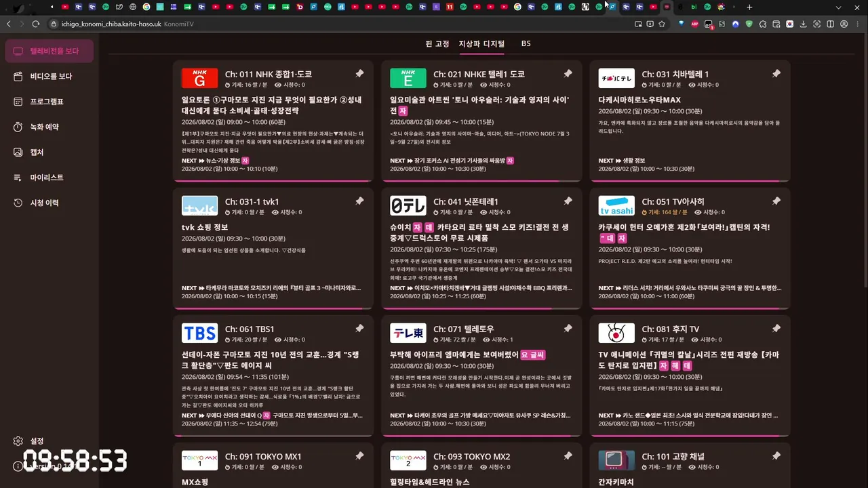The height and width of the screenshot is (488, 868).
Task: Pin the TOKYO MX2 channel
Action: (568, 456)
